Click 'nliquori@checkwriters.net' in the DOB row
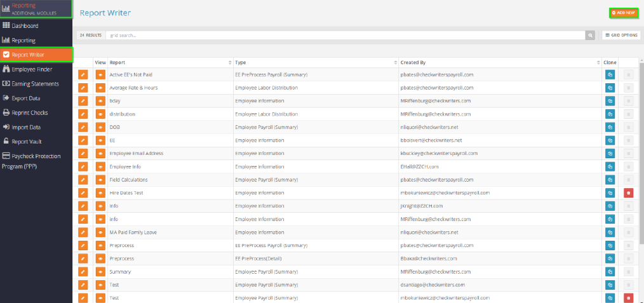 (429, 127)
